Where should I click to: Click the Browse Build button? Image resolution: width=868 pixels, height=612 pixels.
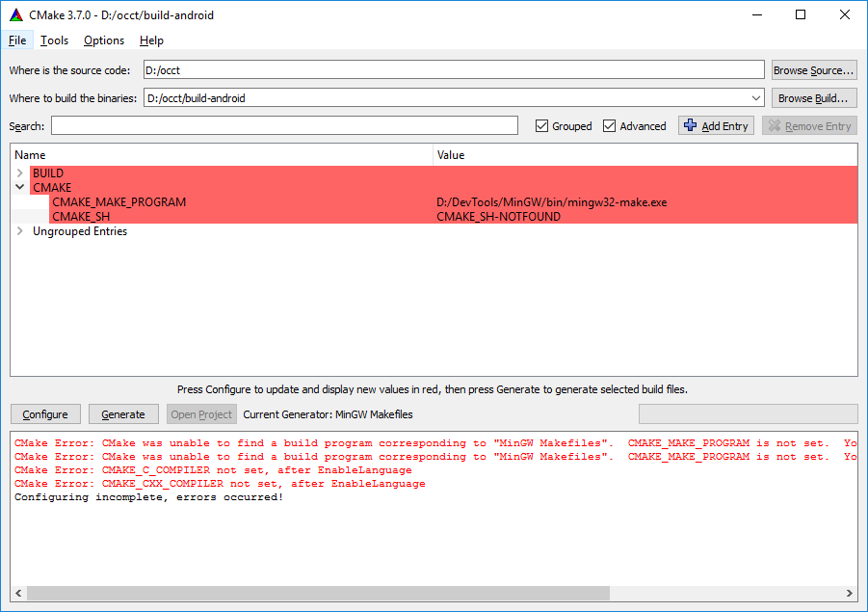(814, 98)
